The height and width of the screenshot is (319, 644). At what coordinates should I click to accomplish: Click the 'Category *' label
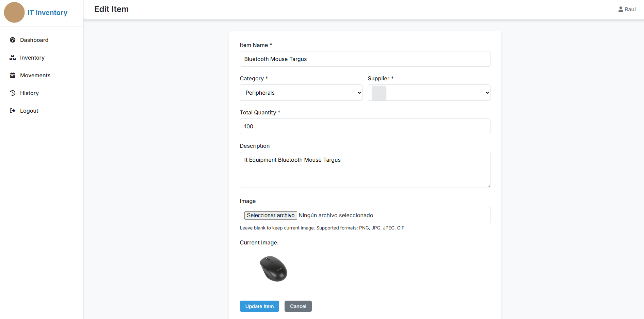coord(254,78)
